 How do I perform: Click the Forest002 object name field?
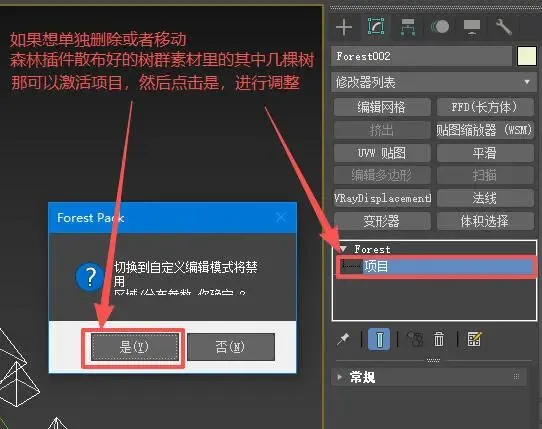coord(421,56)
